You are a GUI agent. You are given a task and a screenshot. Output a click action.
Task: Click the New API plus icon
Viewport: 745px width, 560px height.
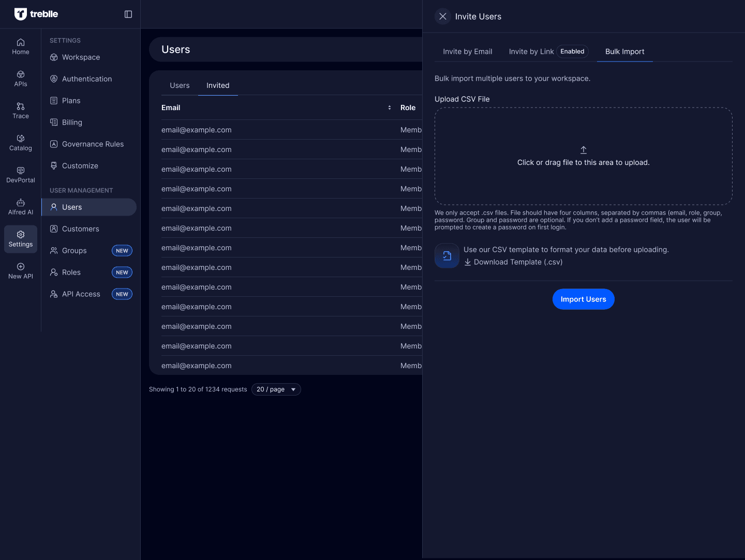pos(21,267)
